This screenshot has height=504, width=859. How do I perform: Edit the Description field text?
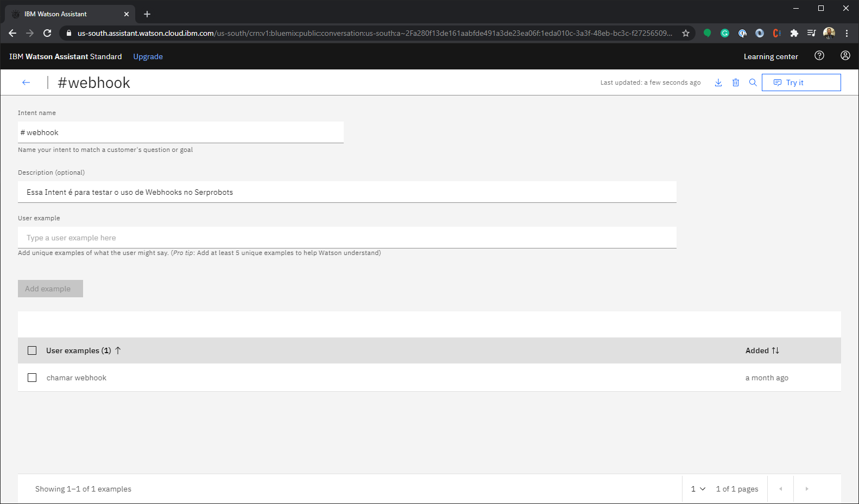click(347, 192)
